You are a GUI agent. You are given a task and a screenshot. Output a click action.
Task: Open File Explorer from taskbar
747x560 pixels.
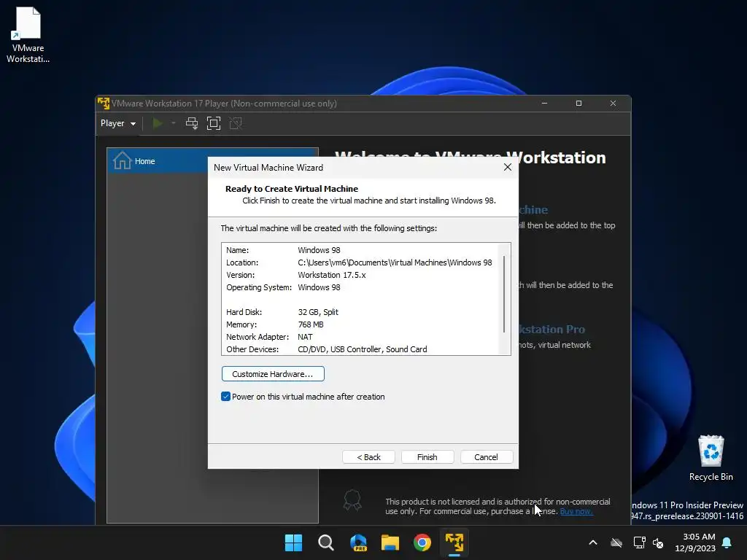coord(390,542)
